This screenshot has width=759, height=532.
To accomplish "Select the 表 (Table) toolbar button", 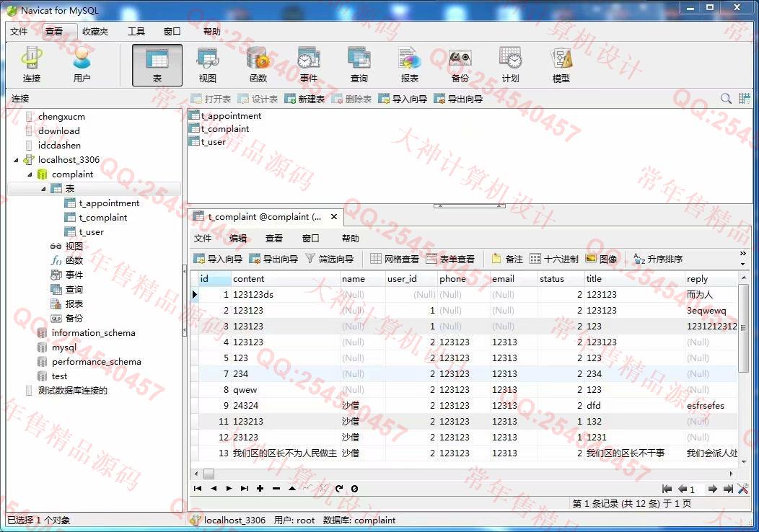I will tap(157, 66).
